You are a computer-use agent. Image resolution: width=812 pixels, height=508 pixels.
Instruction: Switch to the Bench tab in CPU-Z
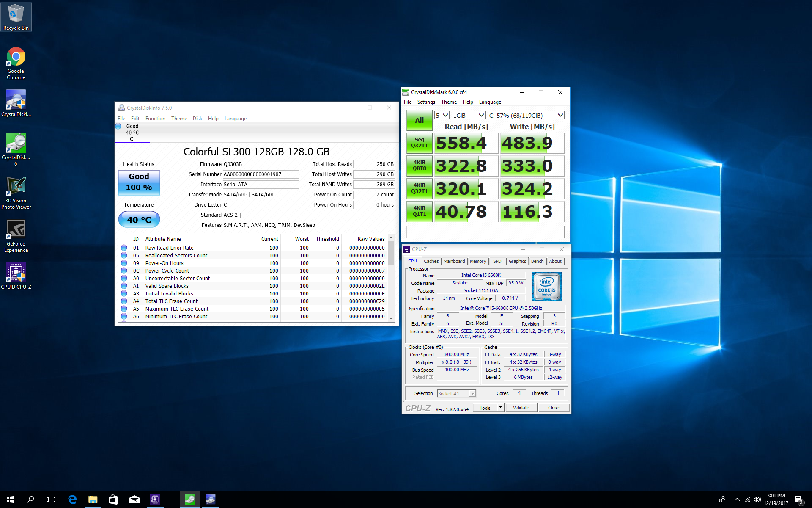(x=537, y=261)
